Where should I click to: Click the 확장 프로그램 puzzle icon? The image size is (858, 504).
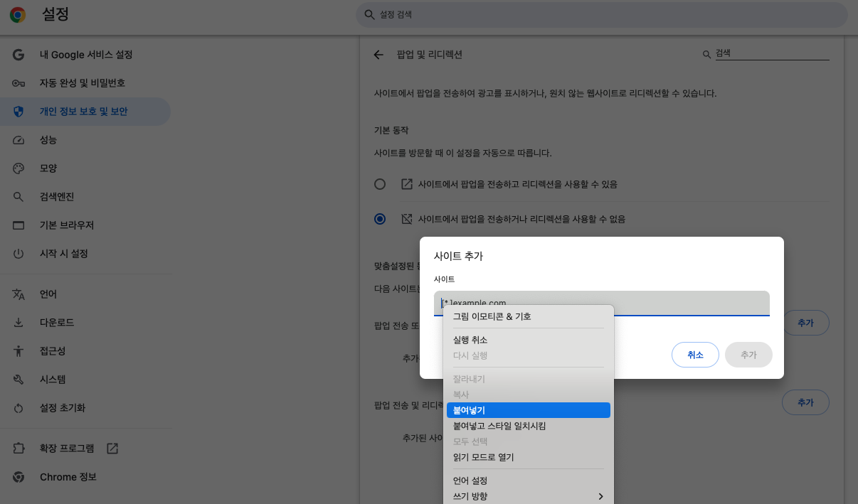(x=18, y=449)
